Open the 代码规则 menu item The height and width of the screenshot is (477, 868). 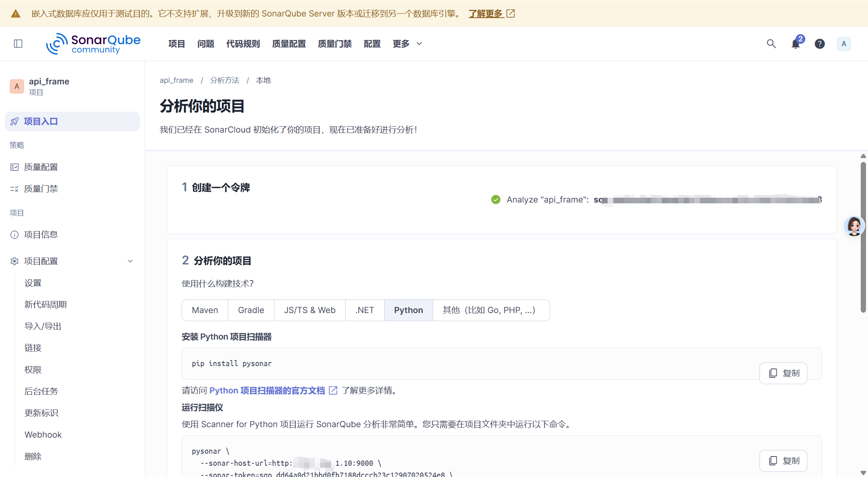click(x=243, y=44)
